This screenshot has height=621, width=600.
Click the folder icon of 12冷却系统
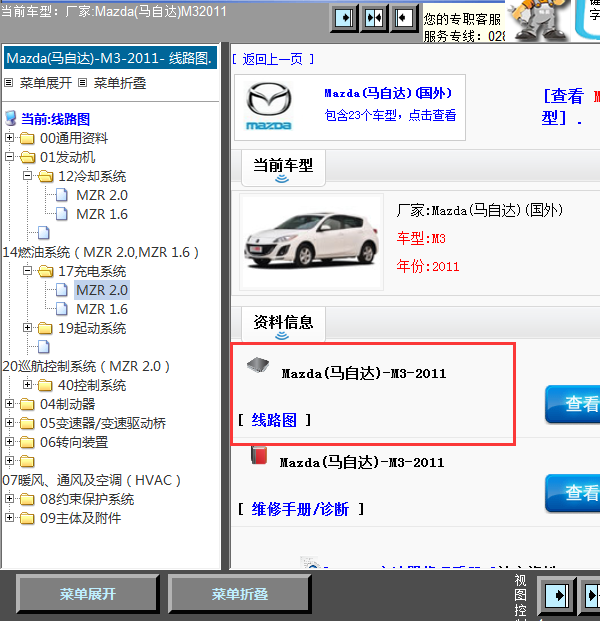point(46,176)
